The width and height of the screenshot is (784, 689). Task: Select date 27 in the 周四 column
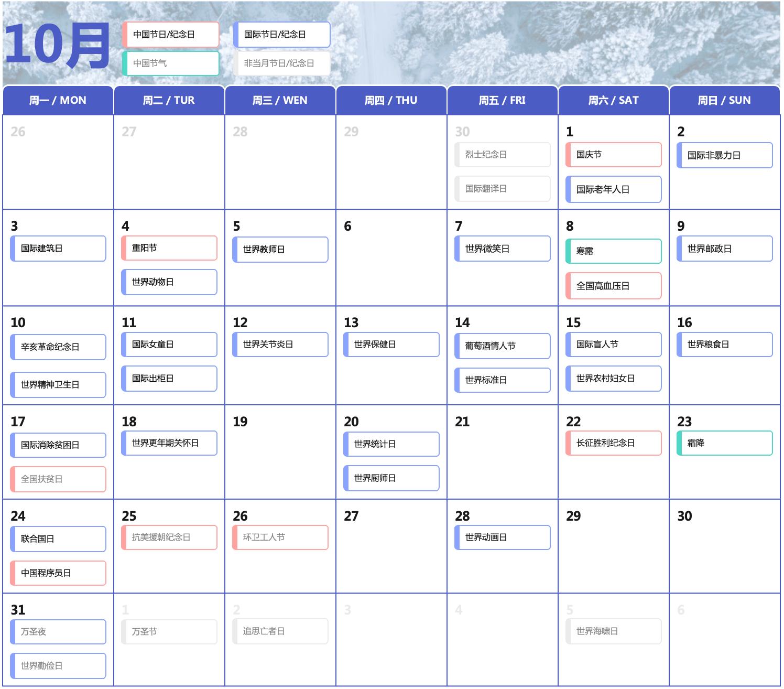tap(351, 516)
